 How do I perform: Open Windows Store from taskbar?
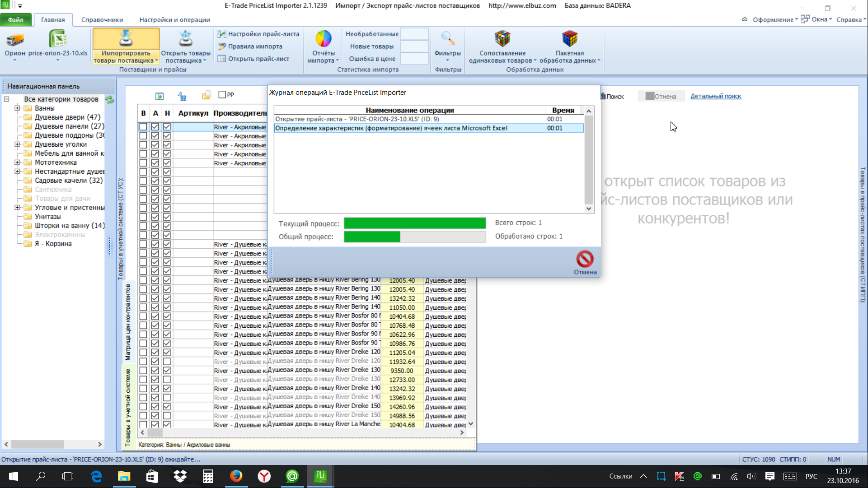click(x=152, y=476)
